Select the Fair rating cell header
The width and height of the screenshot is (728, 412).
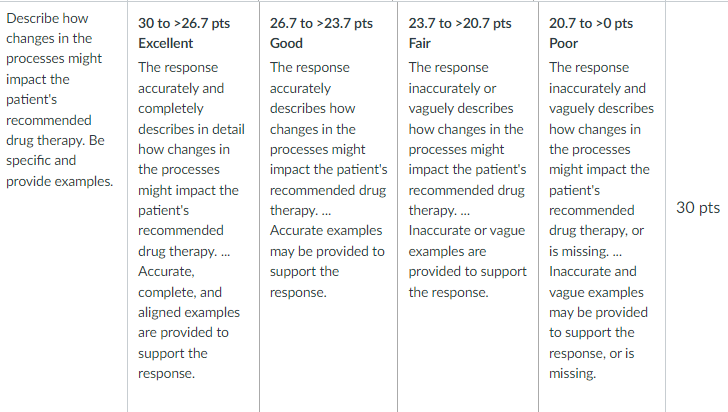pos(419,43)
